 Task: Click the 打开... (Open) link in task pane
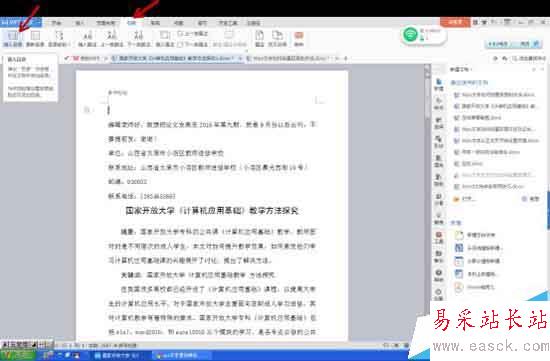coord(469,199)
